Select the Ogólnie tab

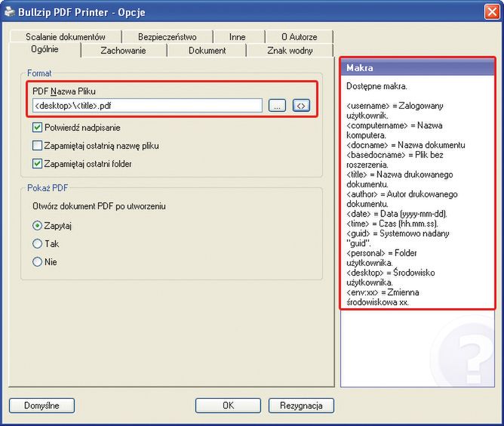[x=45, y=49]
